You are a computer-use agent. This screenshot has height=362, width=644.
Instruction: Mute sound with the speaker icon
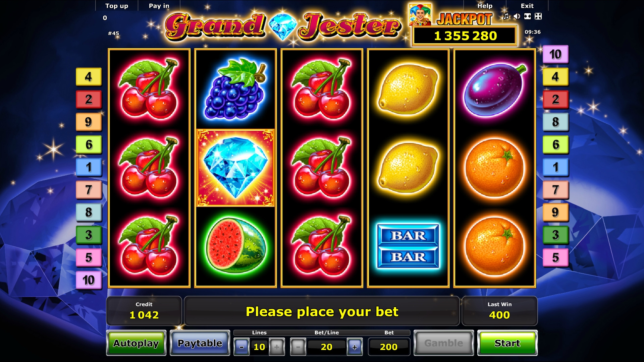517,16
